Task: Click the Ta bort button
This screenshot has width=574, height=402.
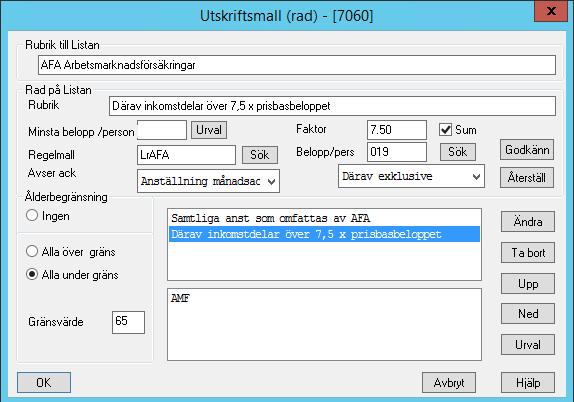Action: coord(528,253)
